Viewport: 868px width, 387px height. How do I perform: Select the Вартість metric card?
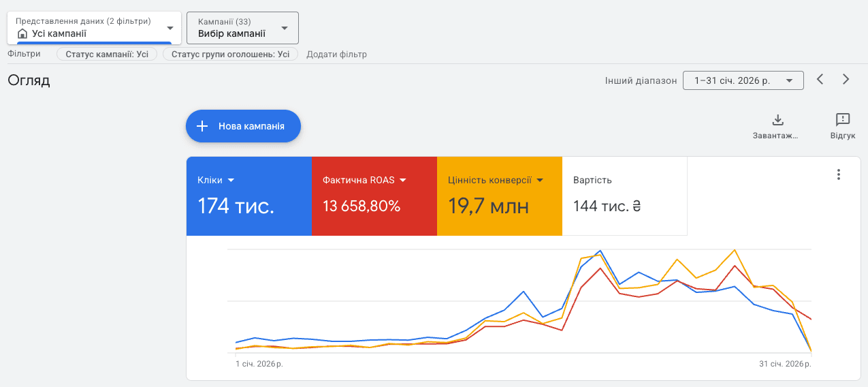pyautogui.click(x=624, y=196)
